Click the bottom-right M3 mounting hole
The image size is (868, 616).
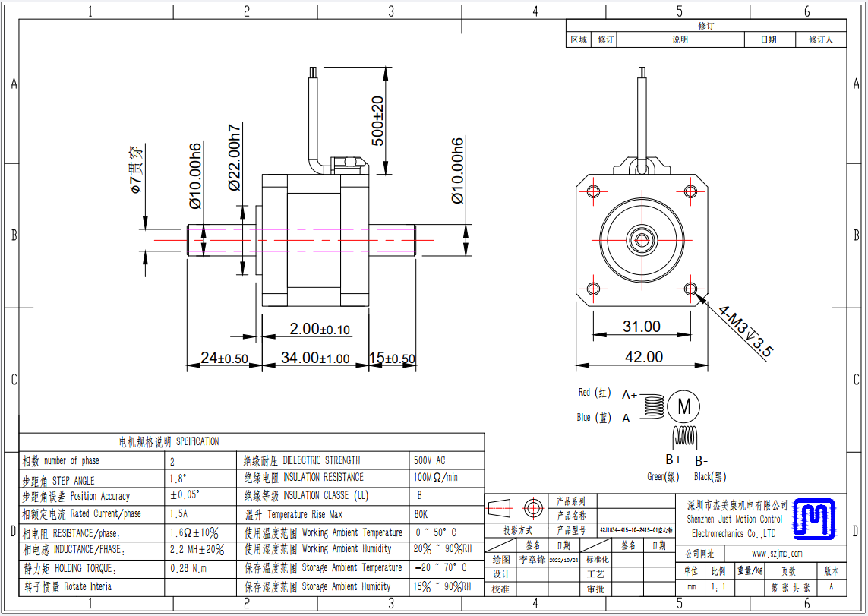pyautogui.click(x=690, y=289)
